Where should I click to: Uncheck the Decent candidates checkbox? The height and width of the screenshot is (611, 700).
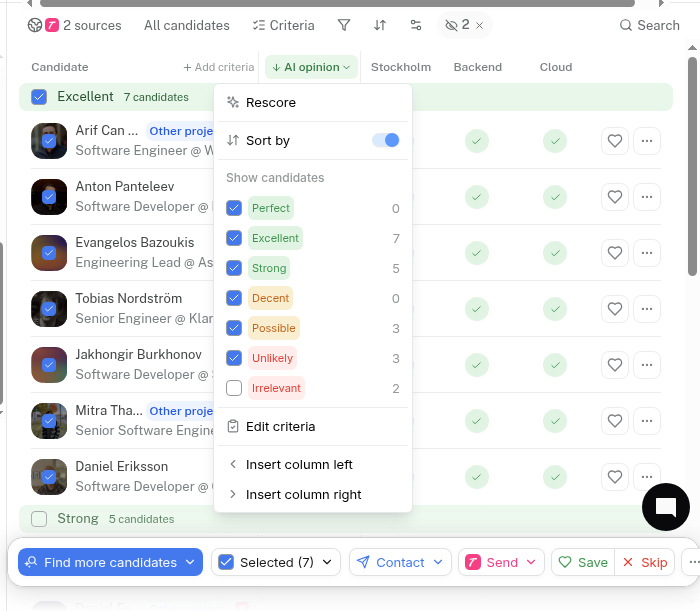(x=234, y=298)
